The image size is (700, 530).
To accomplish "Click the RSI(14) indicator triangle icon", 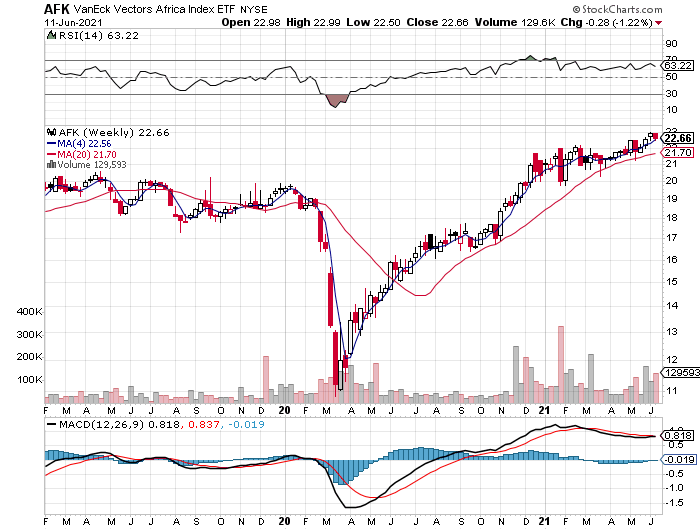I will tap(51, 35).
